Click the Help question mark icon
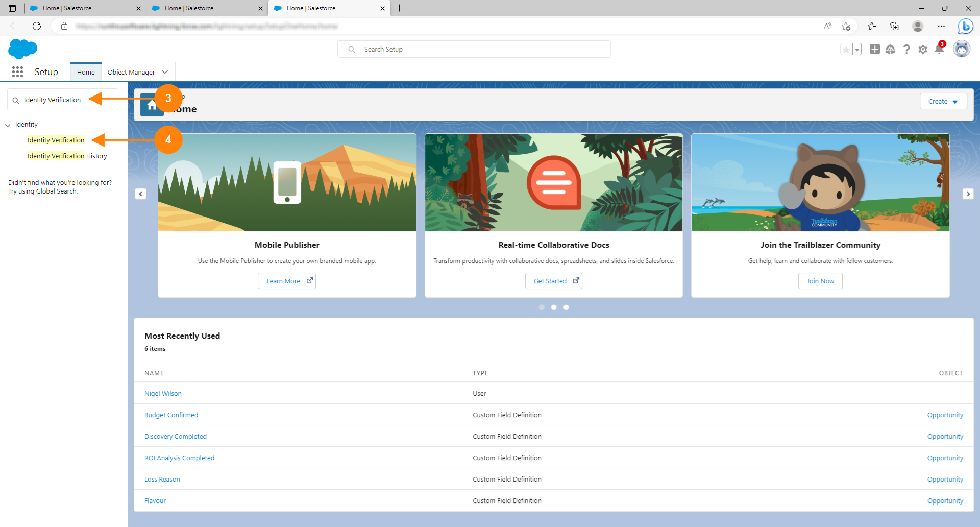 coord(906,50)
